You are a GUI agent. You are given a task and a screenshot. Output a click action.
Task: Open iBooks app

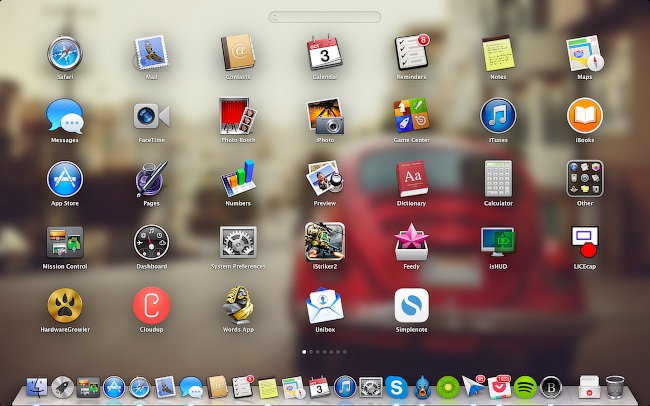(585, 116)
